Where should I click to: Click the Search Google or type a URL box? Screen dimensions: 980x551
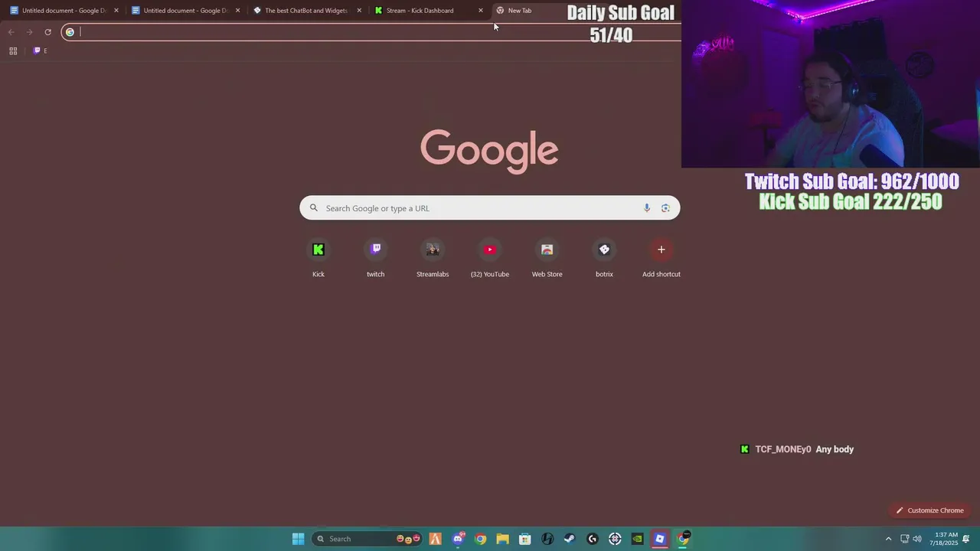[x=489, y=208]
